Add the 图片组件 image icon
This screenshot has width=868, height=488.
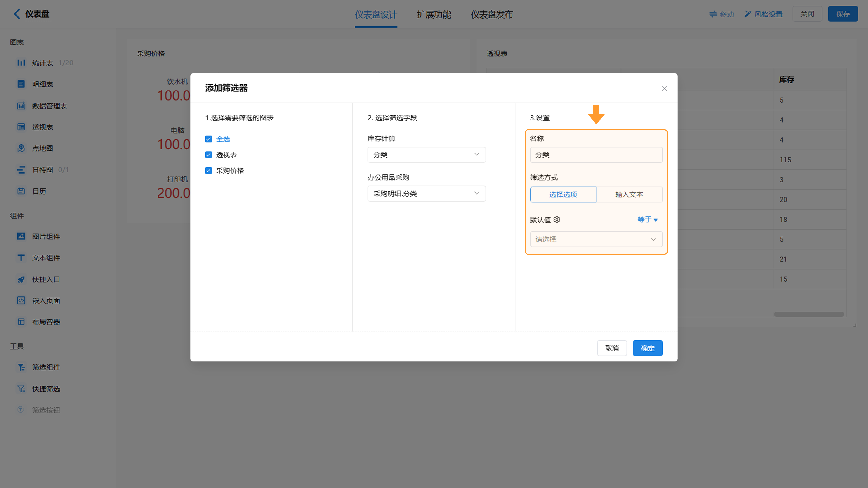[21, 236]
